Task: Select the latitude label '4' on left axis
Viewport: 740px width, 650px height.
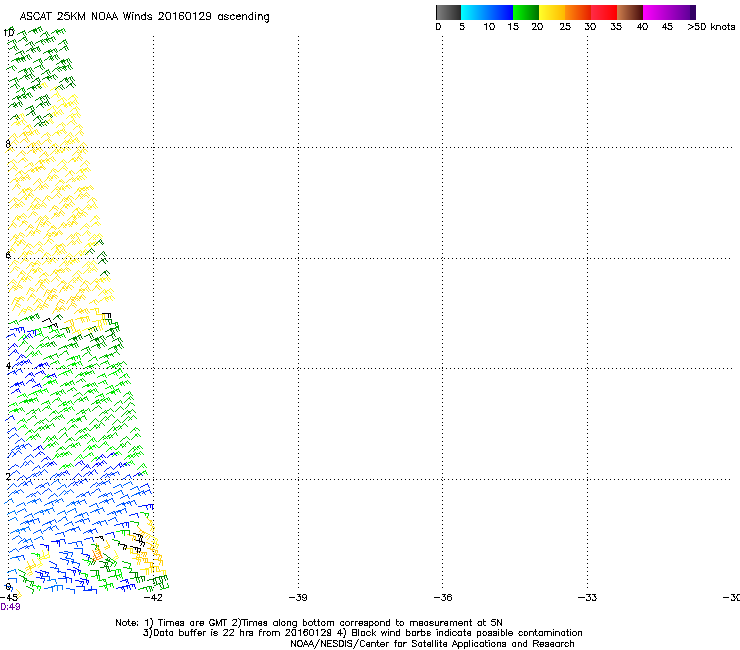Action: point(8,366)
